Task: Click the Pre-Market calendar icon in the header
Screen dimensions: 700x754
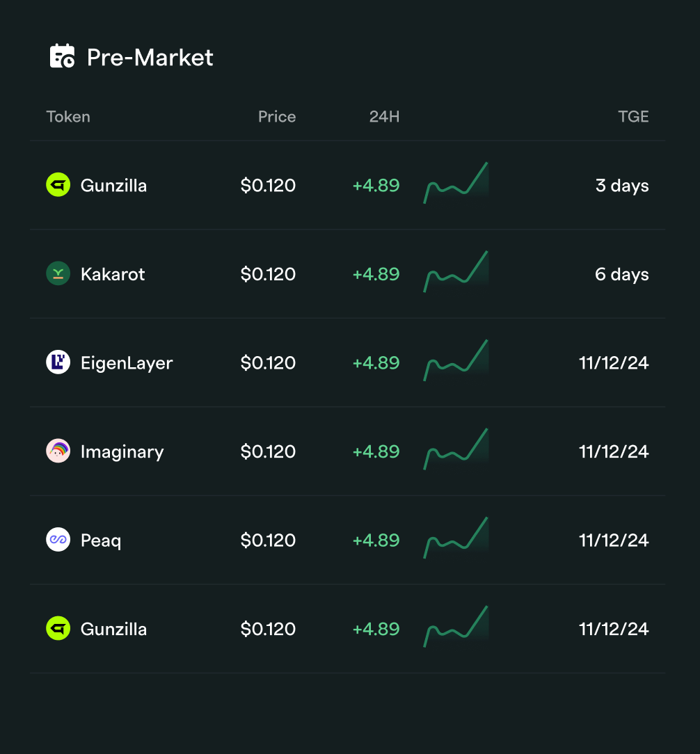Action: pyautogui.click(x=61, y=57)
